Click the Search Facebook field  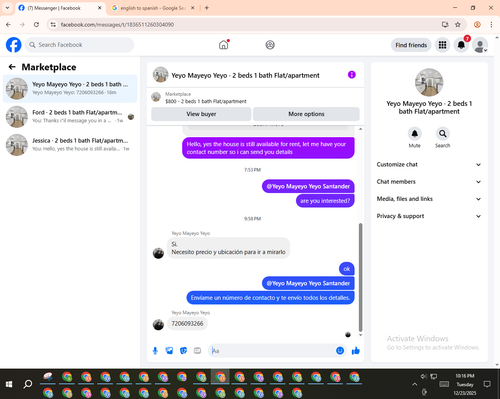pos(80,45)
